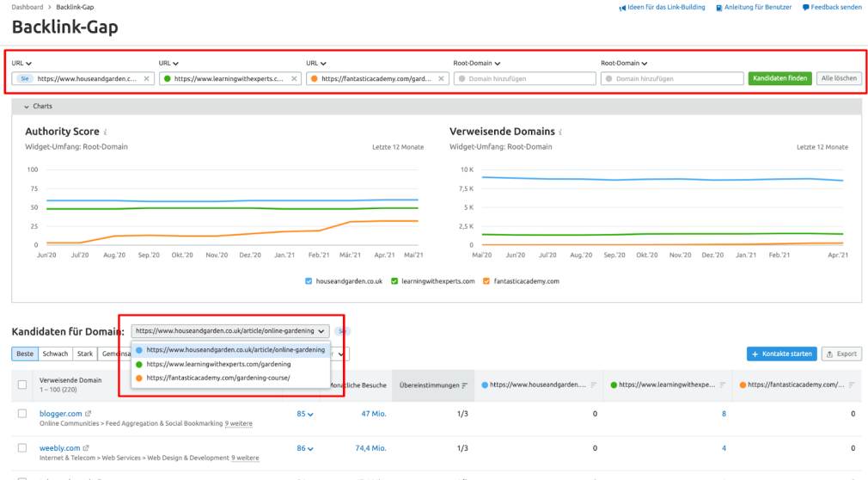Expand blogger.com authority score 85

coord(305,414)
